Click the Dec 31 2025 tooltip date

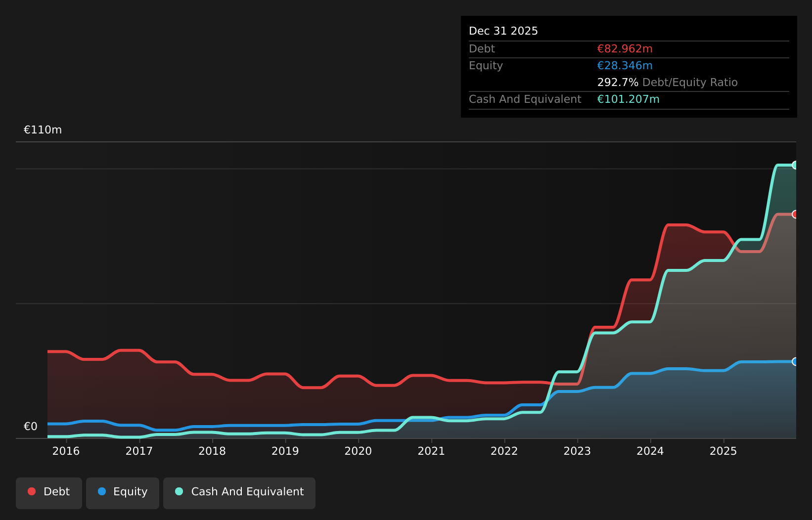(503, 31)
